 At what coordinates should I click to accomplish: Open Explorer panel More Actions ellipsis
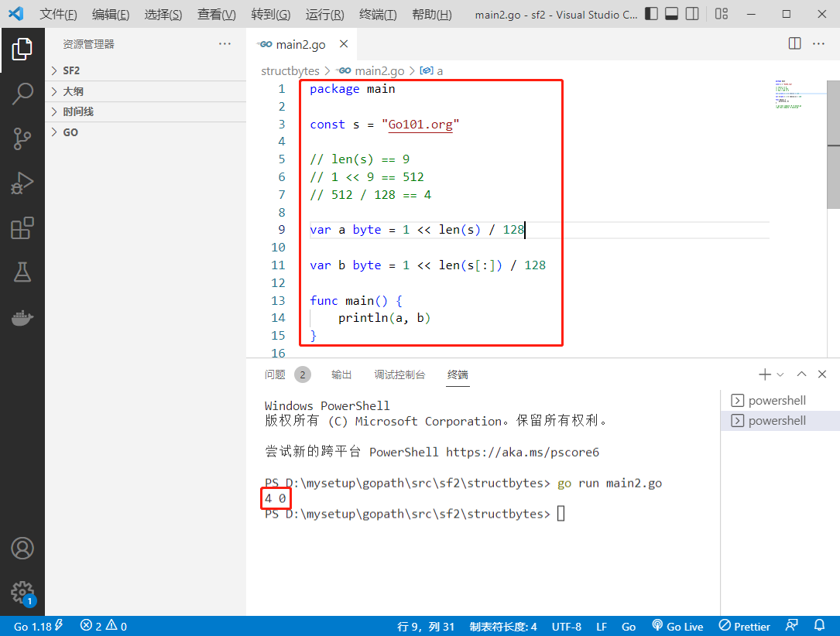[x=225, y=44]
